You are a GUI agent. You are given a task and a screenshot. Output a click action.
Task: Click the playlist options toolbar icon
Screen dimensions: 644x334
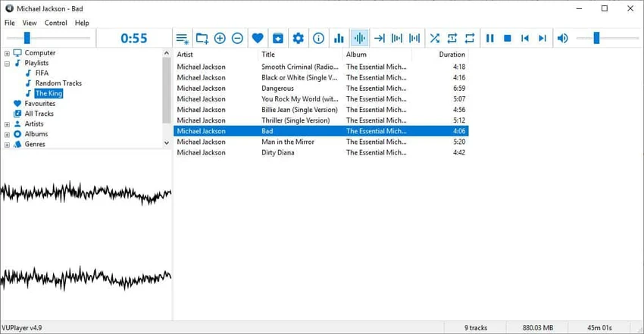point(182,39)
